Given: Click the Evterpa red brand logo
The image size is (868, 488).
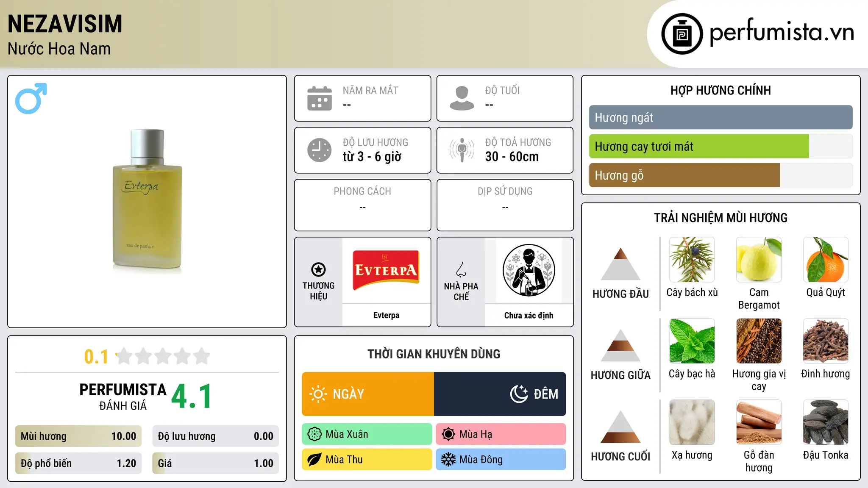Looking at the screenshot, I should coord(386,270).
